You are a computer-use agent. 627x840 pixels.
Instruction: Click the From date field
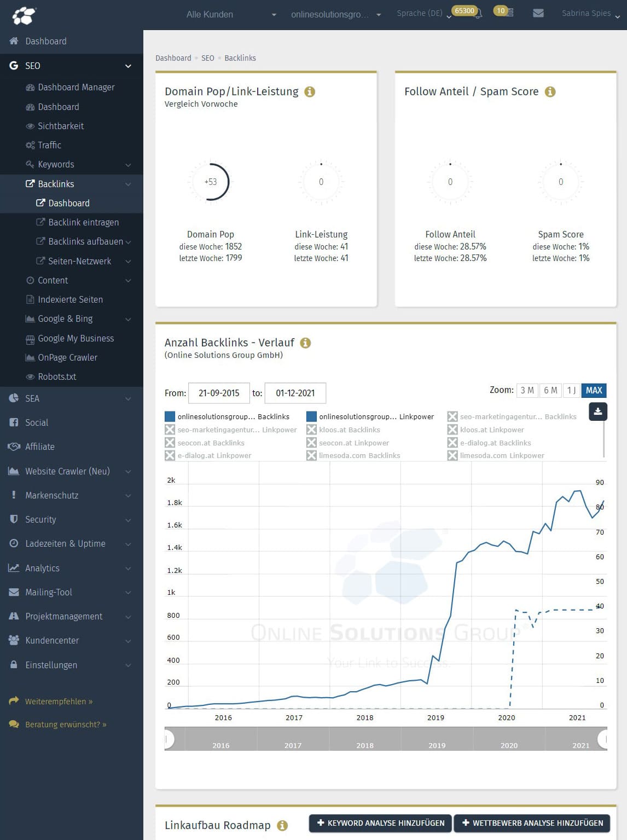[x=219, y=393]
